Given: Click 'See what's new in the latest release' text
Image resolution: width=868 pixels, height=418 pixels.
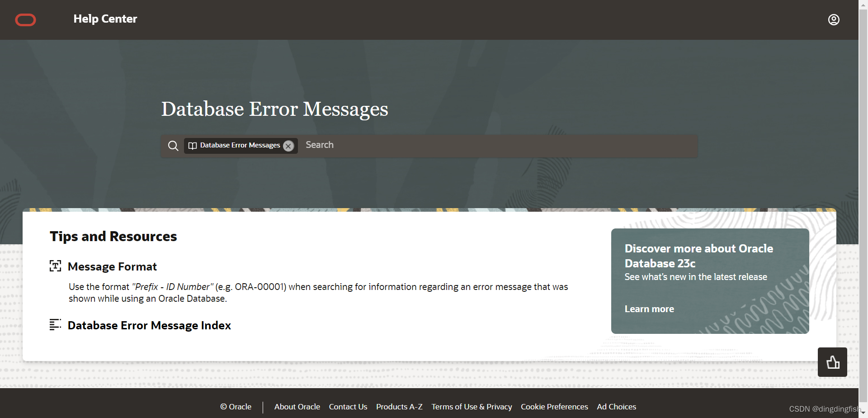Looking at the screenshot, I should pyautogui.click(x=696, y=277).
